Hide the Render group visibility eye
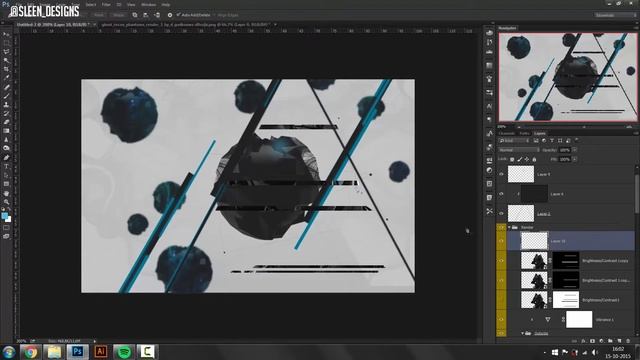 tap(501, 227)
